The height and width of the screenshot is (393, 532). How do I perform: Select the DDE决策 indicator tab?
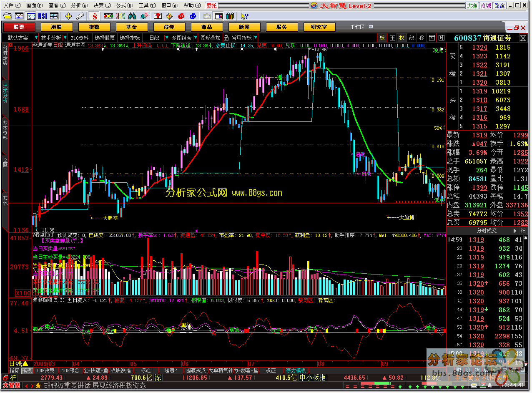pos(46,370)
